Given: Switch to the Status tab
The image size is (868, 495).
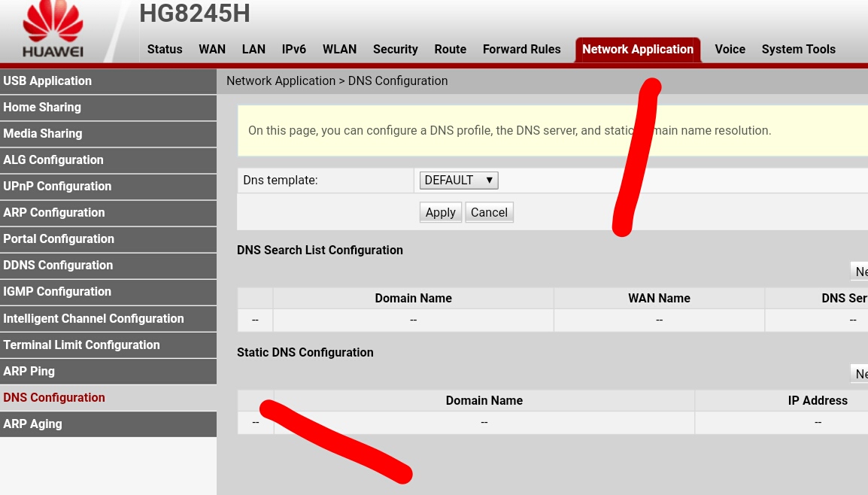Looking at the screenshot, I should [x=165, y=50].
